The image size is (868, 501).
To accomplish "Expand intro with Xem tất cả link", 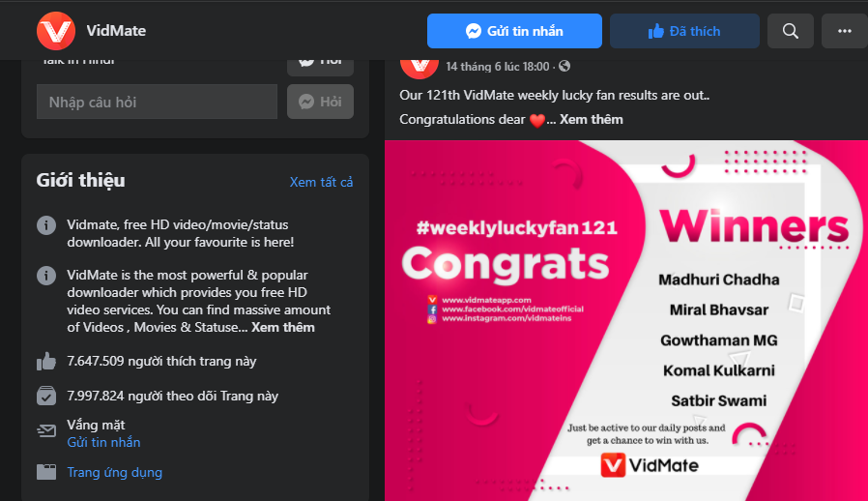I will [x=321, y=182].
